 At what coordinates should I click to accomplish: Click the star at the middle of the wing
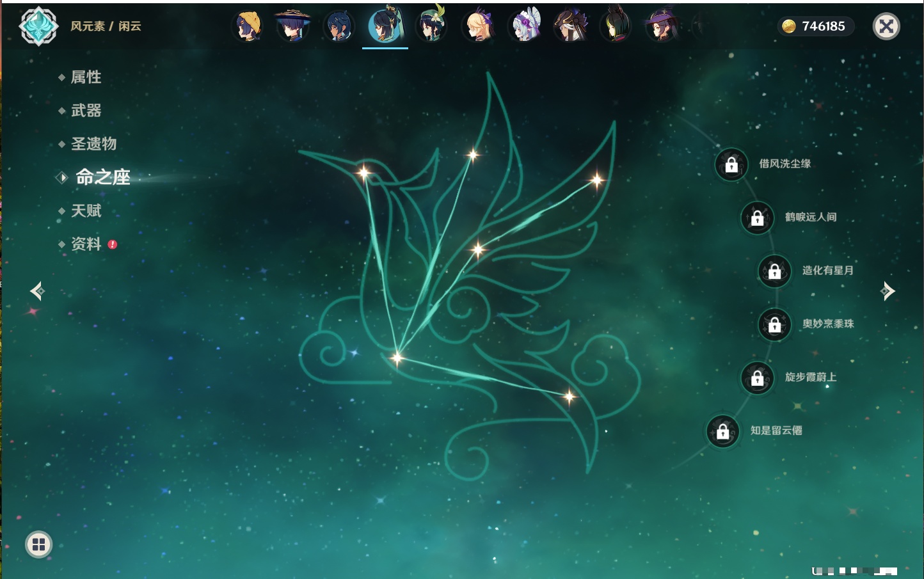[x=477, y=250]
